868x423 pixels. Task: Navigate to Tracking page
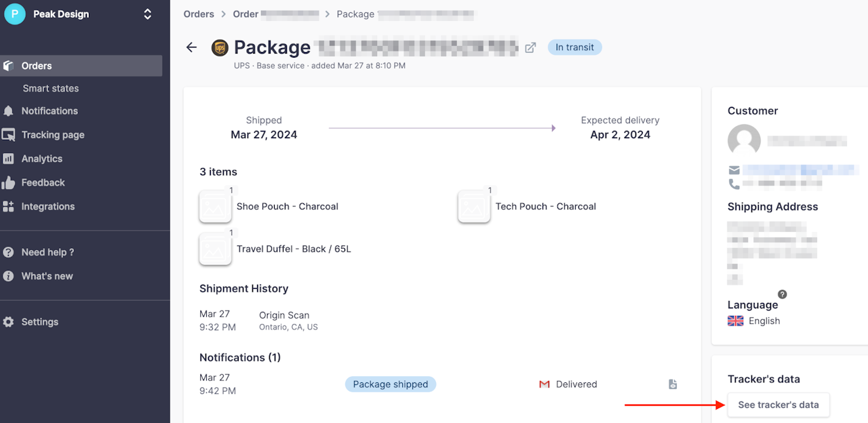(x=53, y=135)
